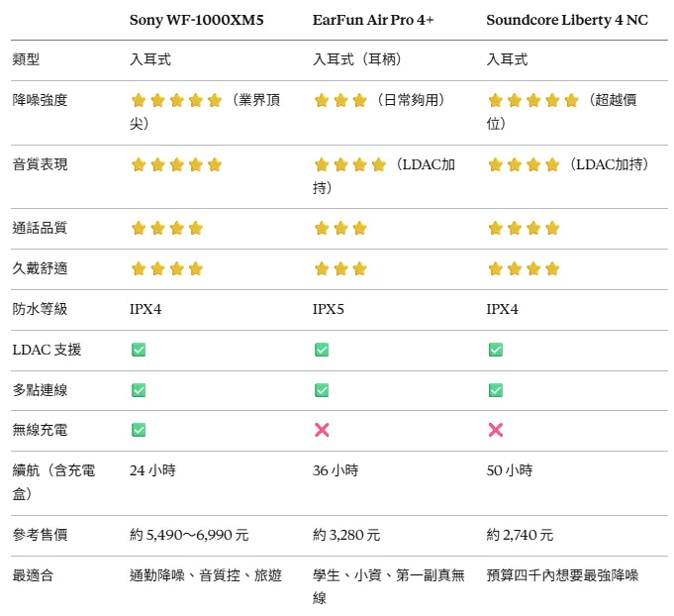Image resolution: width=674 pixels, height=616 pixels.
Task: Click Soundcore's green check for 多點連線
Action: 496,390
